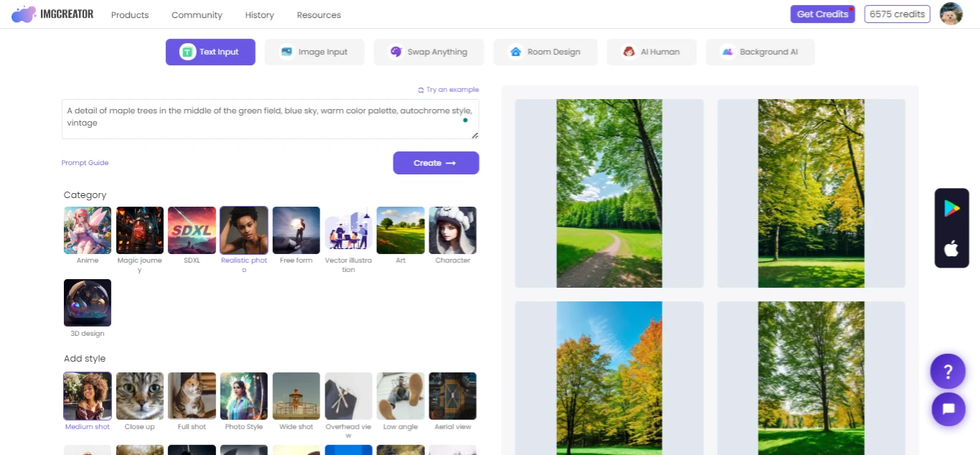Switch to the Room Design tab
Screen dimensions: 980x455
coord(545,52)
